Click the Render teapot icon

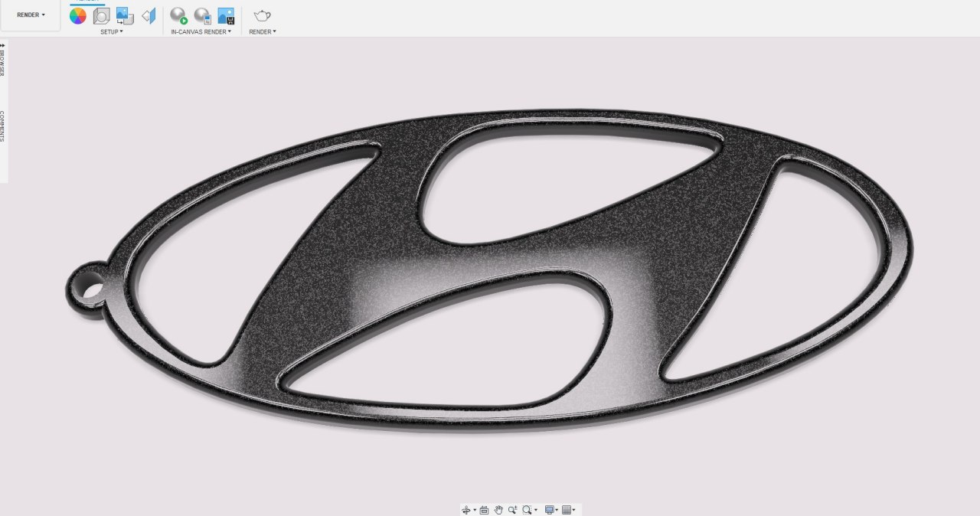[x=263, y=15]
